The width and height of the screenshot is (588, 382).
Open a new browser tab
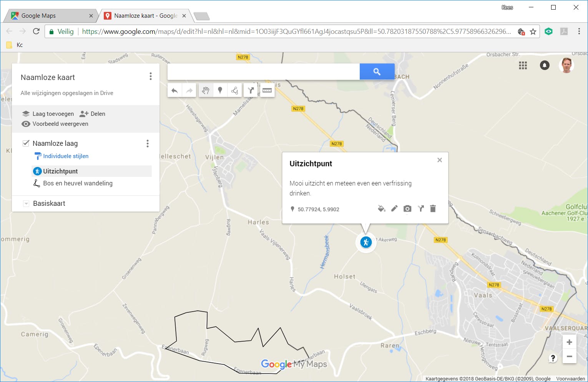tap(202, 16)
